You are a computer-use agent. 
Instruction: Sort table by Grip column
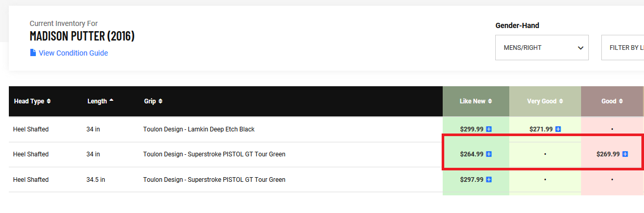point(152,101)
